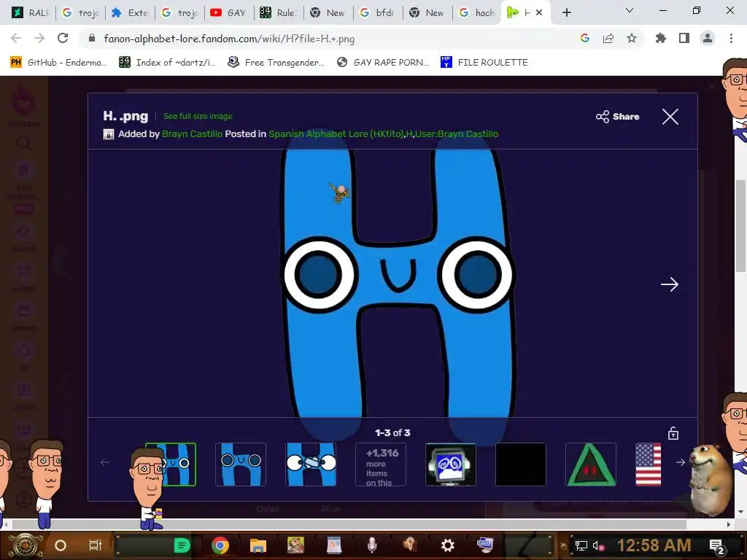Open the green chat app on taskbar
Viewport: 747px width, 560px height.
(182, 545)
